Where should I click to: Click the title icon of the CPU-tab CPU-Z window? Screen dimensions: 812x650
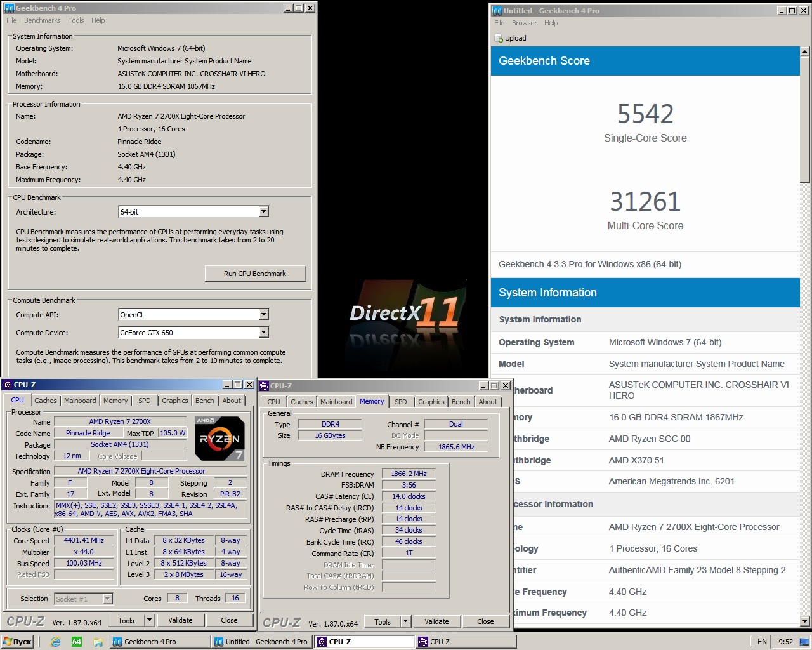tap(7, 385)
